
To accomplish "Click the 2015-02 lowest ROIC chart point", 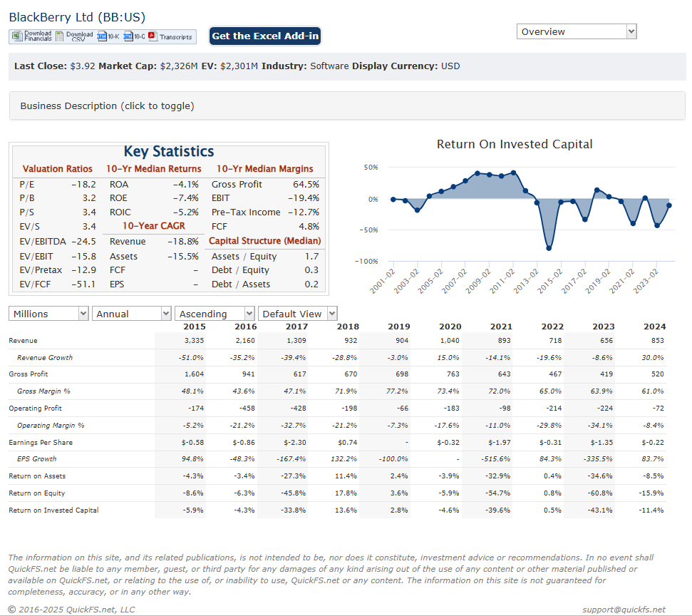I will coord(549,248).
